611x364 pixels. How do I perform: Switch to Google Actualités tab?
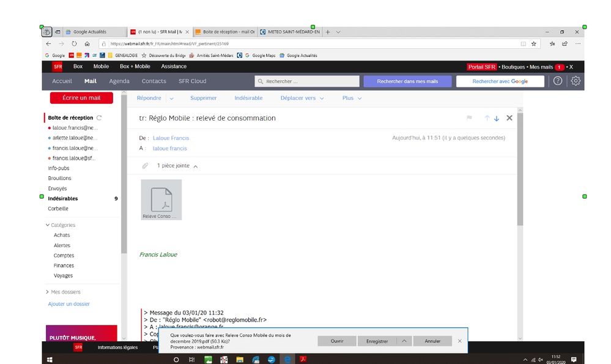click(x=94, y=32)
